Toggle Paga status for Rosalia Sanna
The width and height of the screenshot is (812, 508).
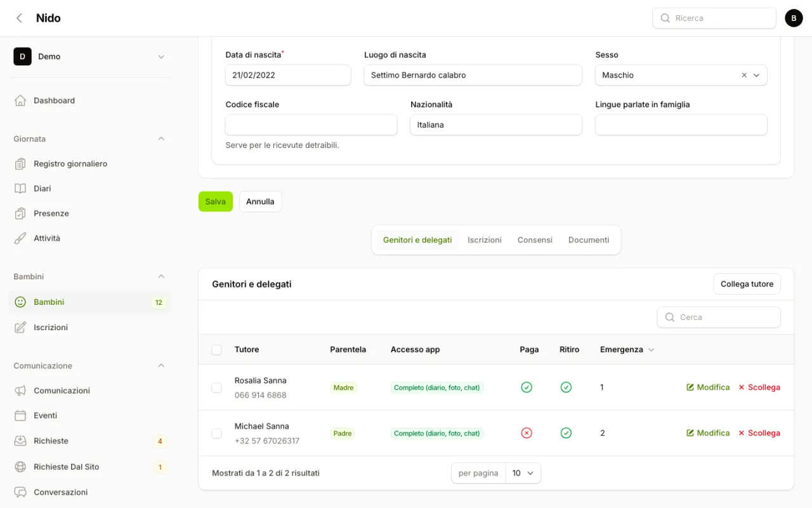pos(527,387)
